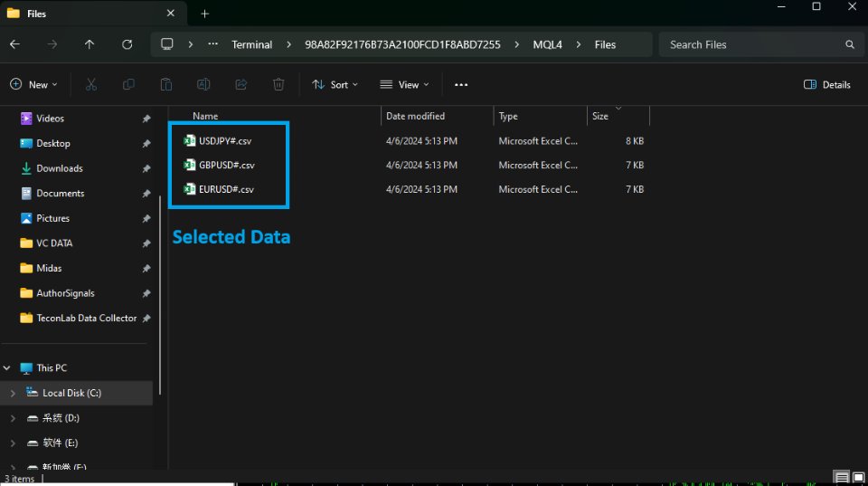This screenshot has height=486, width=868.
Task: Open chevron after Terminal breadcrumb
Action: [288, 44]
